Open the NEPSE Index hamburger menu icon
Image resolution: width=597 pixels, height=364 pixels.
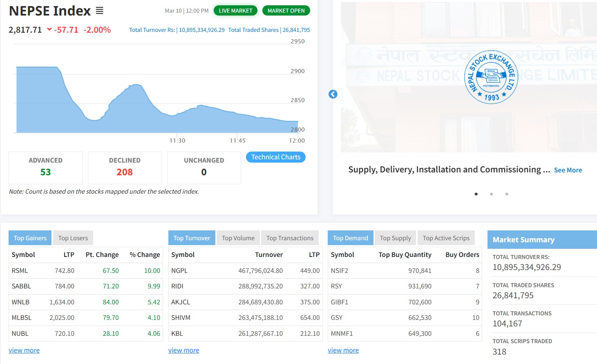(x=99, y=11)
